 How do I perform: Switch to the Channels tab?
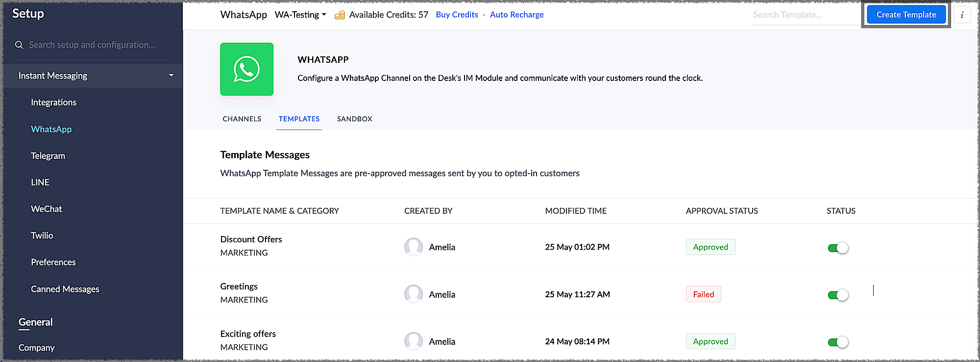[242, 119]
